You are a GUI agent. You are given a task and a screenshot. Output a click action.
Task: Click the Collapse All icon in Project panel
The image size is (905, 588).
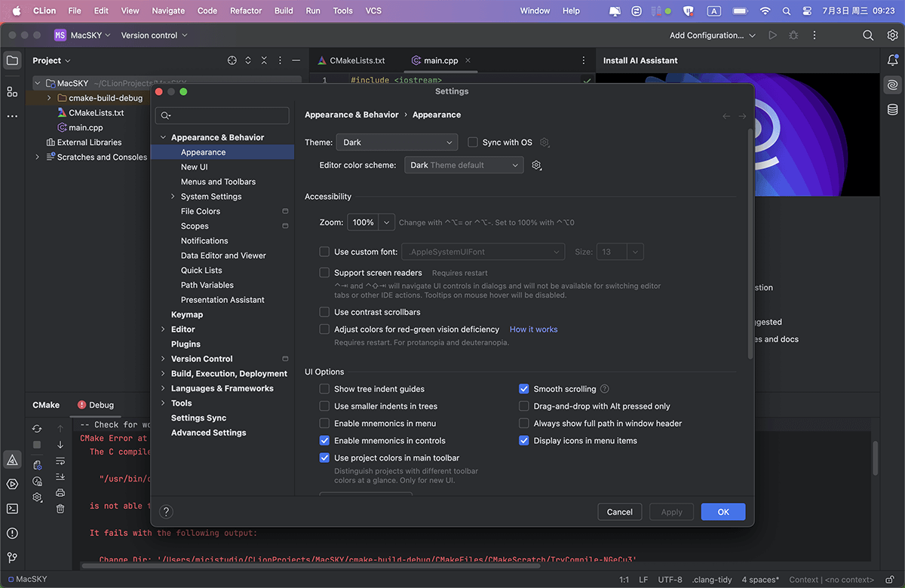[264, 61]
